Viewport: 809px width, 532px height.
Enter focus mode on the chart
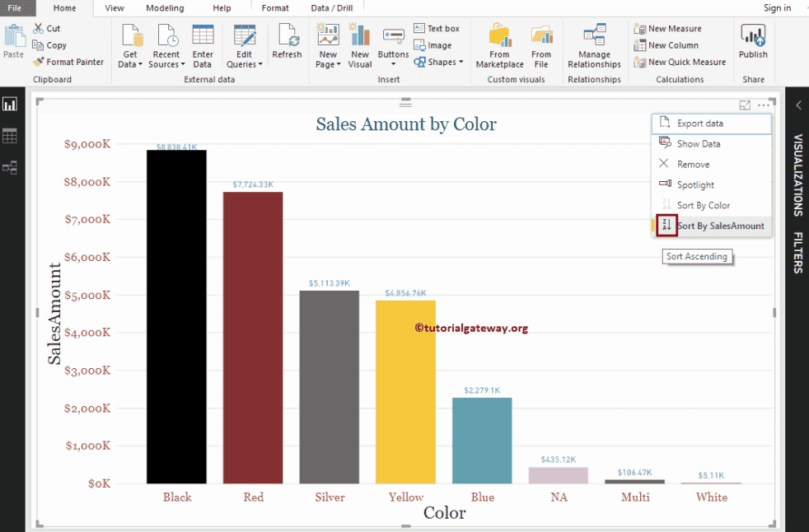coord(744,105)
